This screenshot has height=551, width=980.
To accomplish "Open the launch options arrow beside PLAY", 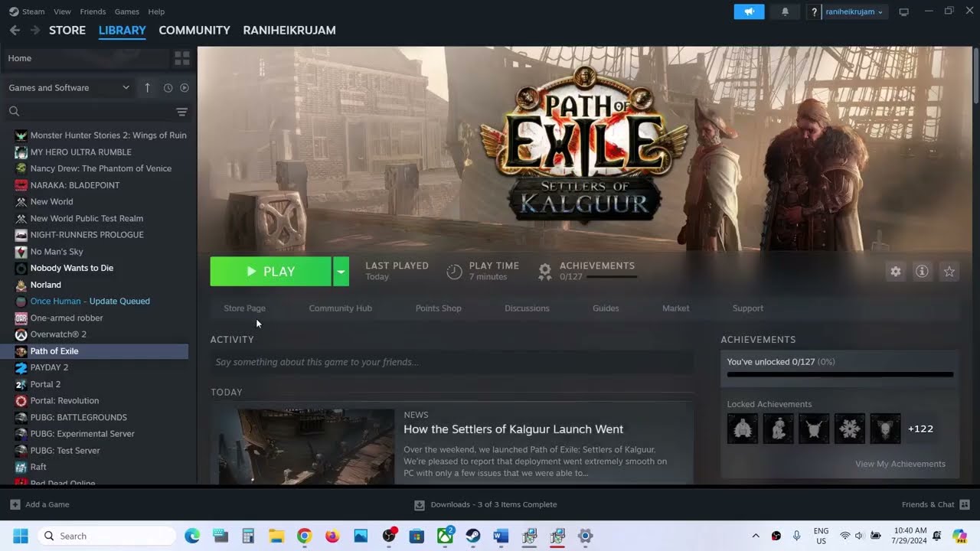I will tap(341, 272).
